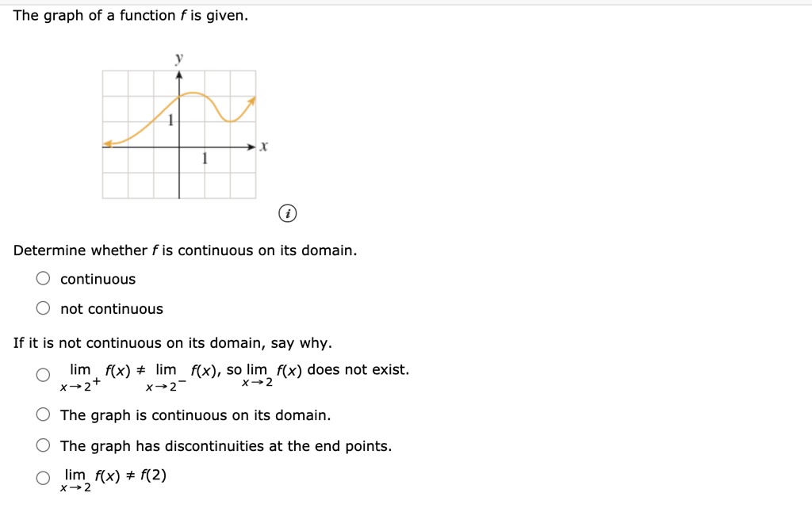The image size is (812, 527).
Task: Select the "limit does not exist" answer option
Action: [44, 374]
